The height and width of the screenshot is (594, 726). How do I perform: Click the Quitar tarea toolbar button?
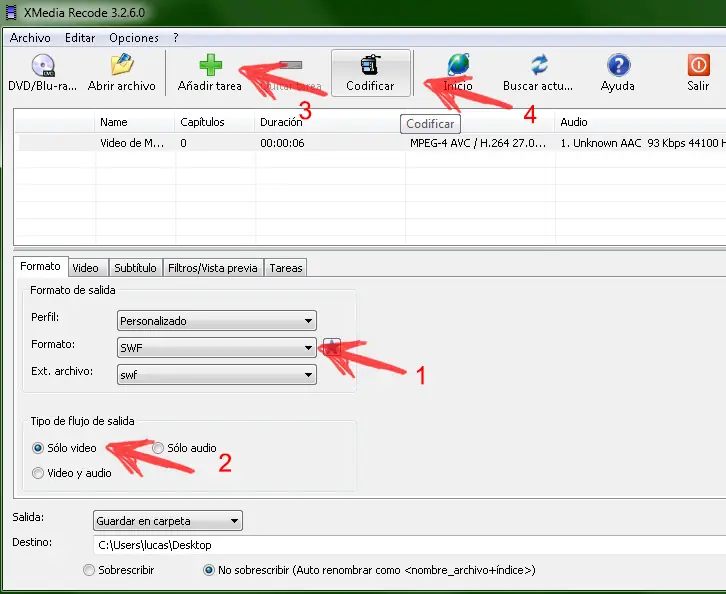291,72
